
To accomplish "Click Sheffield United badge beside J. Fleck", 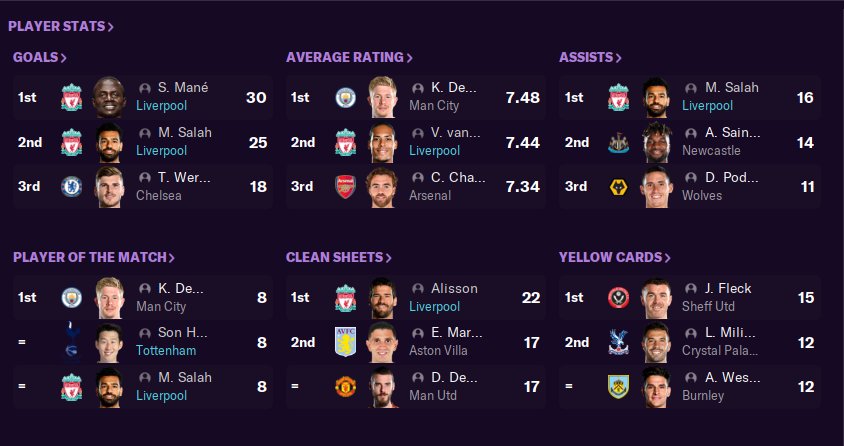I will tap(618, 298).
